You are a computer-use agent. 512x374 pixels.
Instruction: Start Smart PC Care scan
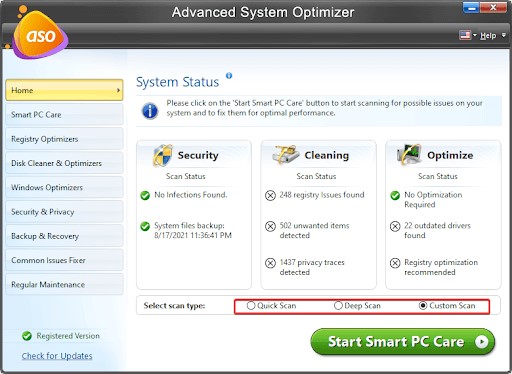click(x=403, y=342)
